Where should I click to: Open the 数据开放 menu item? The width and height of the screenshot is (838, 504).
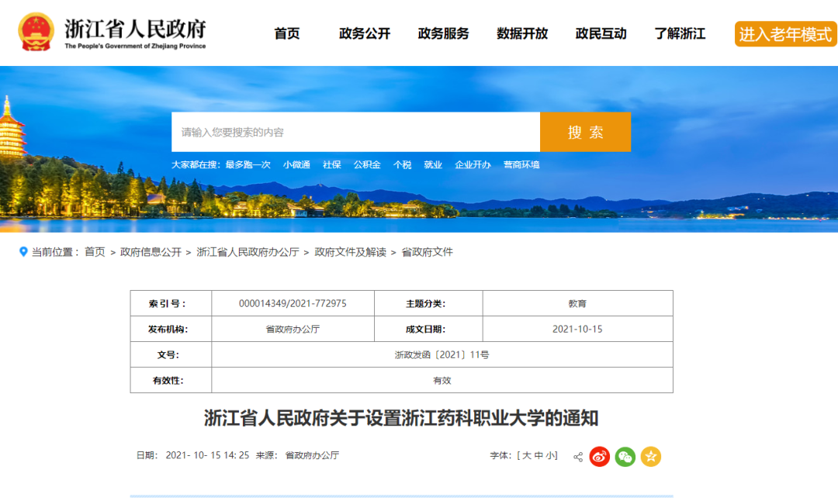pyautogui.click(x=521, y=33)
